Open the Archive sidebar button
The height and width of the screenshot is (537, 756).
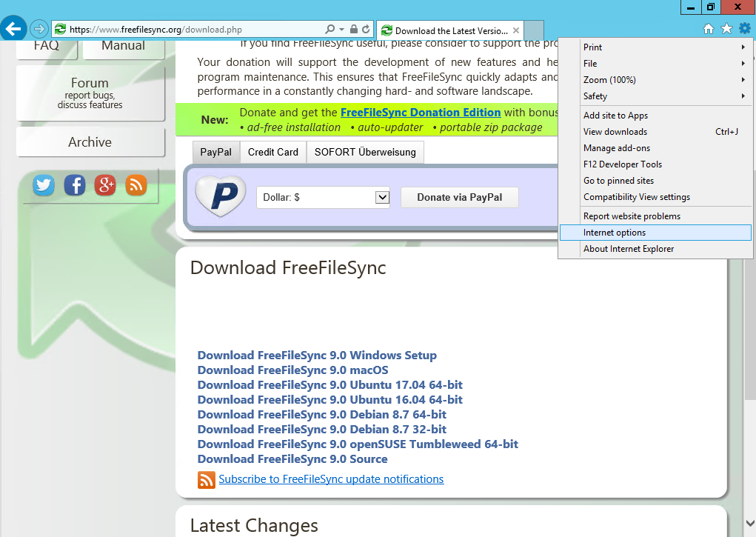click(x=90, y=142)
